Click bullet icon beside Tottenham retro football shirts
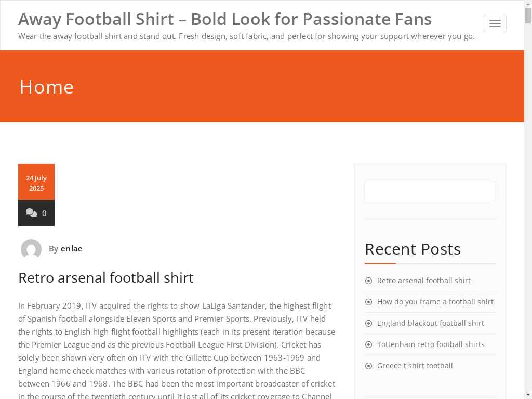The height and width of the screenshot is (399, 532). pos(369,345)
